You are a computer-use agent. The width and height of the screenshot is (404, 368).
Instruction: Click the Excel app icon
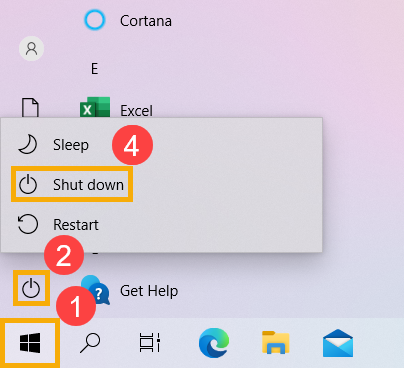95,107
